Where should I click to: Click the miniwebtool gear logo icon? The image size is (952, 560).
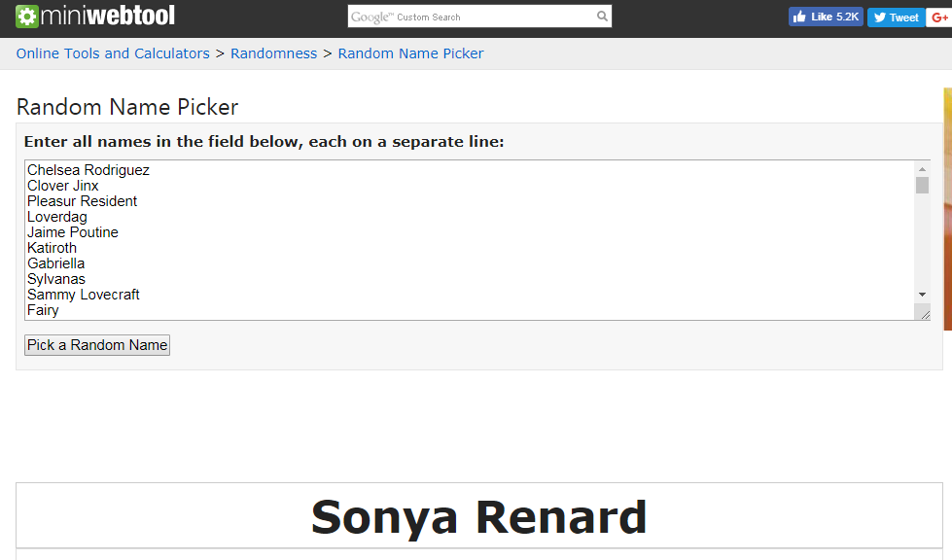(x=26, y=17)
